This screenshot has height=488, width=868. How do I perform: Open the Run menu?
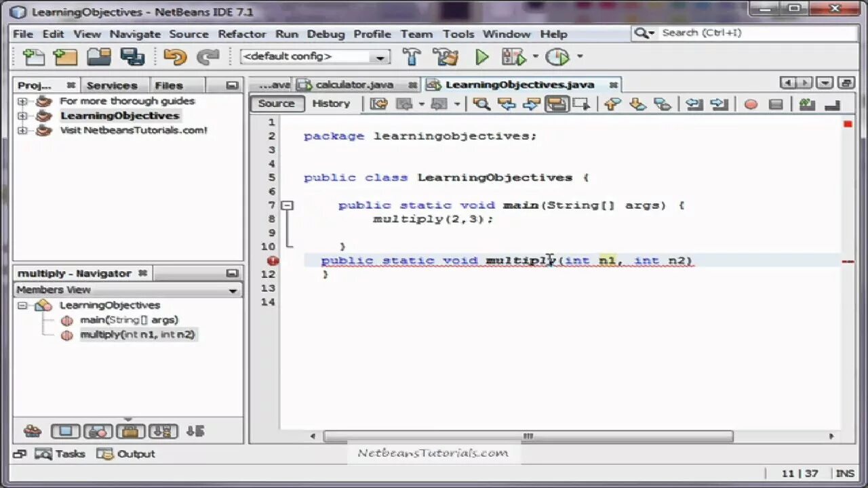tap(286, 34)
